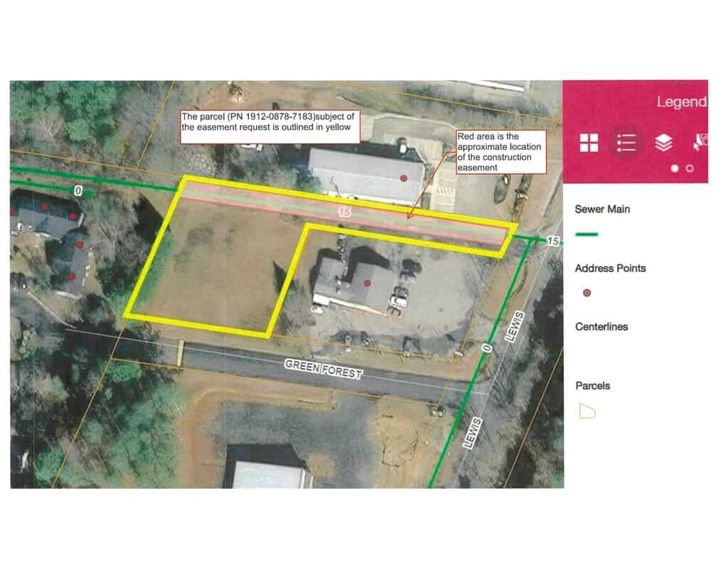Click the GREEN FOREST street label
Screen dimensions: 728x562
click(322, 369)
